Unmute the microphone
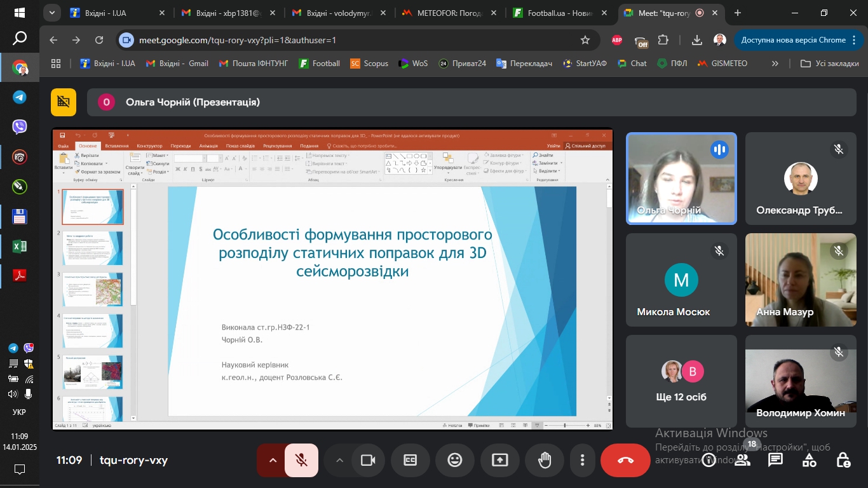Viewport: 868px width, 488px height. [301, 459]
